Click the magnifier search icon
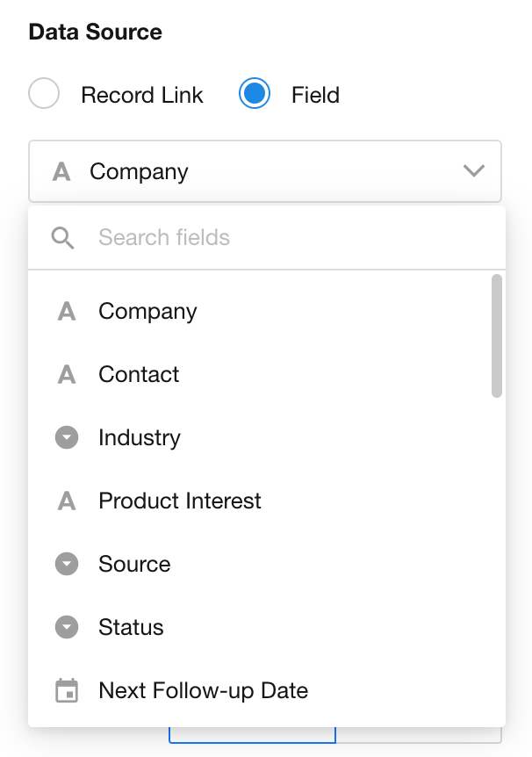This screenshot has width=532, height=757. 63,238
